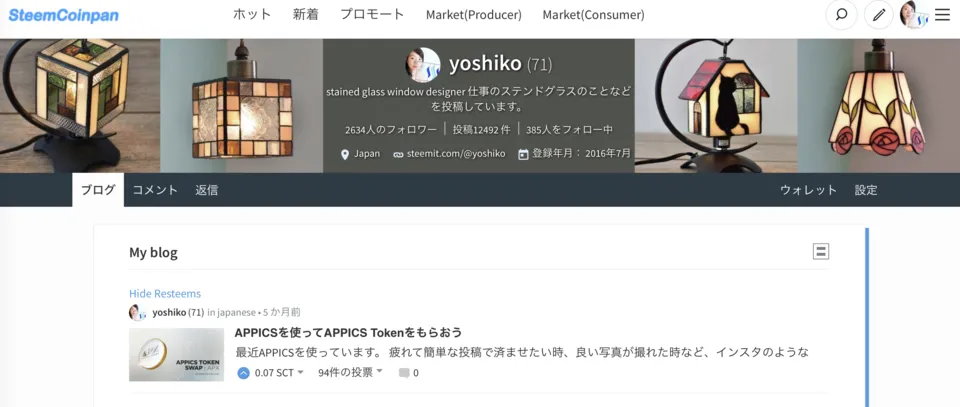Click the SteemCoinpan logo
Viewport: 960px width, 407px height.
(64, 15)
